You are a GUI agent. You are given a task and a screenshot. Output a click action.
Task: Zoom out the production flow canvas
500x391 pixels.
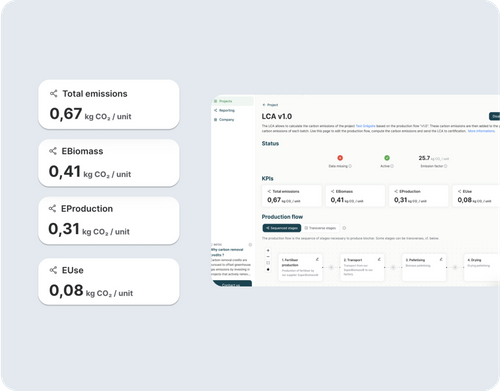coord(268,257)
